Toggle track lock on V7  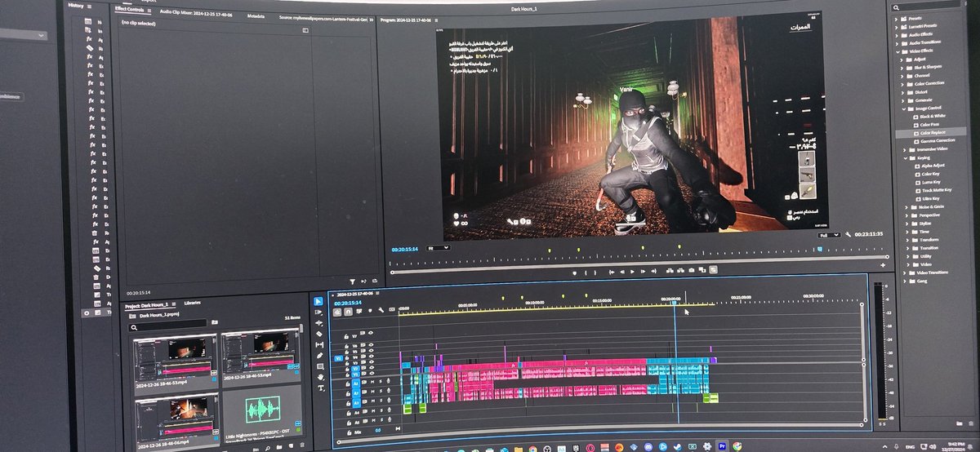(x=346, y=336)
